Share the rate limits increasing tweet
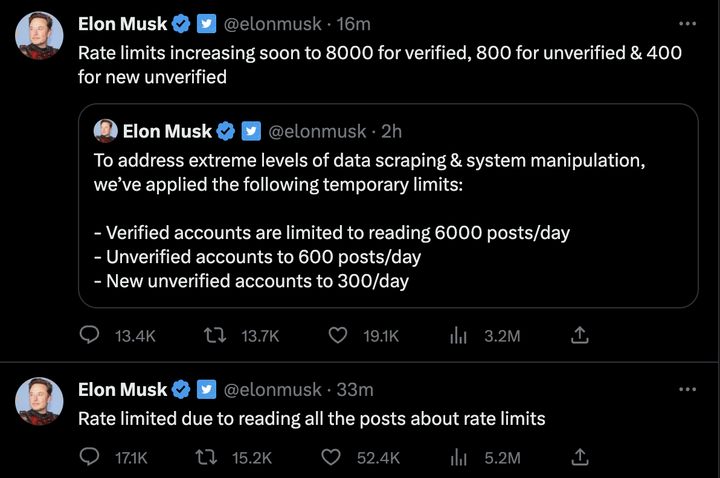Viewport: 720px width, 478px height. [x=579, y=337]
